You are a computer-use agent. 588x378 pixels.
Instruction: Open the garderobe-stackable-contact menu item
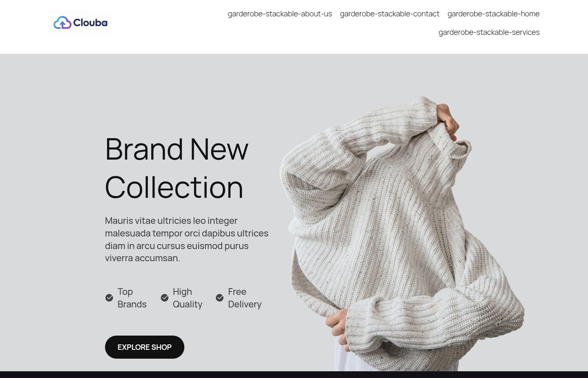coord(390,14)
